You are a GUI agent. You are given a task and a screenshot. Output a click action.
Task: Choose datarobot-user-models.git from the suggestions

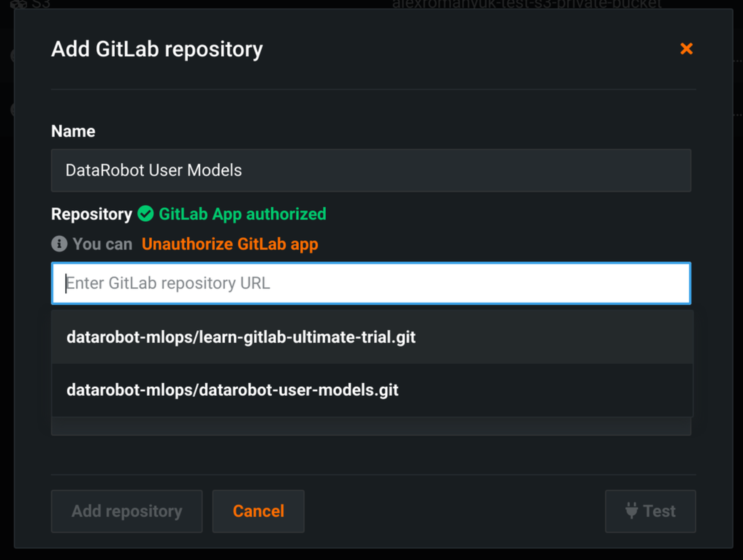click(x=232, y=390)
